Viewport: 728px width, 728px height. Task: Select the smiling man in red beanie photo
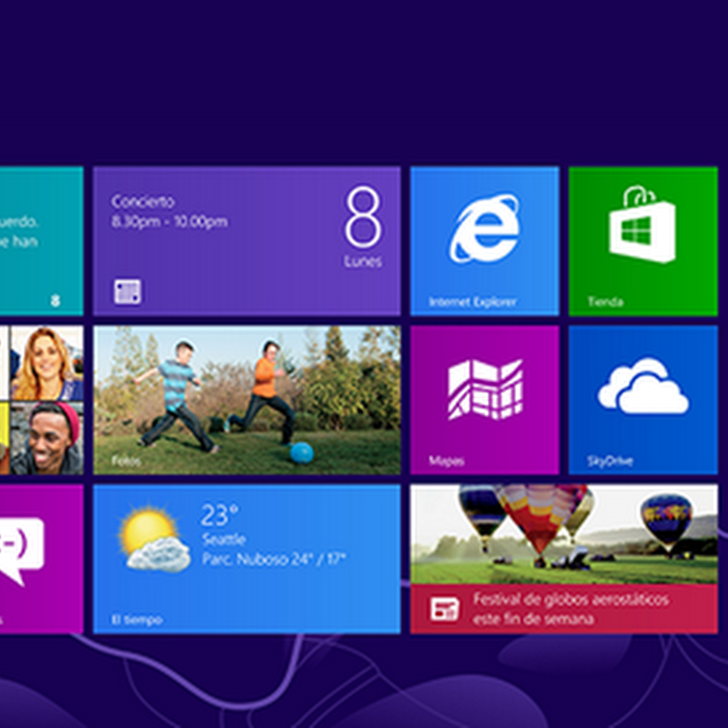(47, 439)
